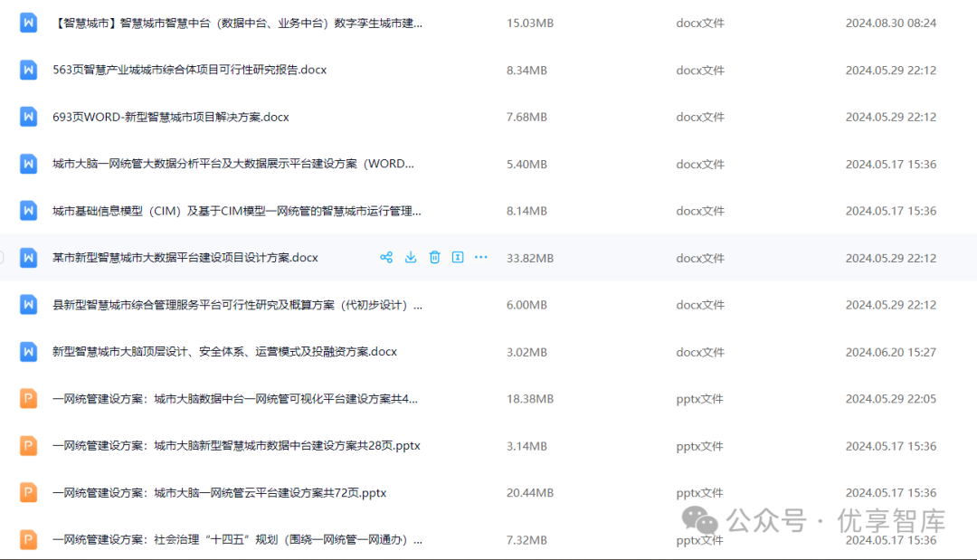Download the 某市新型智慧城市大数据平台建设项目设计方案.docx file
The height and width of the screenshot is (560, 977).
pos(411,257)
